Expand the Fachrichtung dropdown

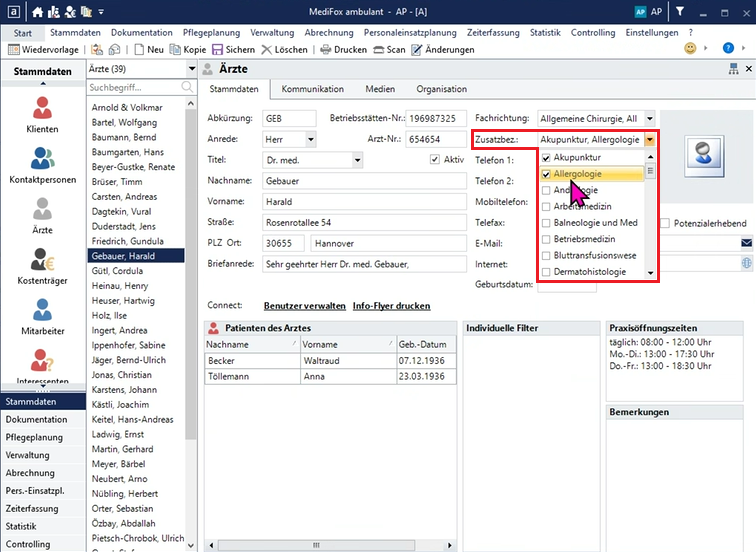650,118
